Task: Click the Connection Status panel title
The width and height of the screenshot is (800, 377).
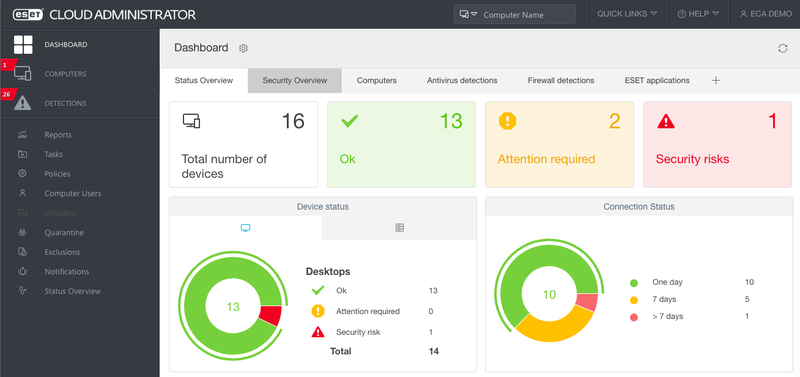Action: [x=639, y=207]
